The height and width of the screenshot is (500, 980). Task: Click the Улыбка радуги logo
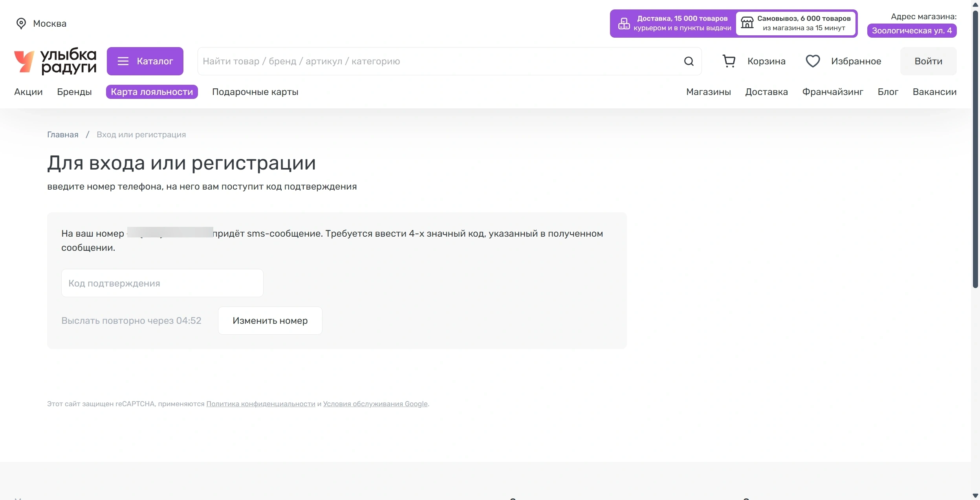(x=55, y=61)
